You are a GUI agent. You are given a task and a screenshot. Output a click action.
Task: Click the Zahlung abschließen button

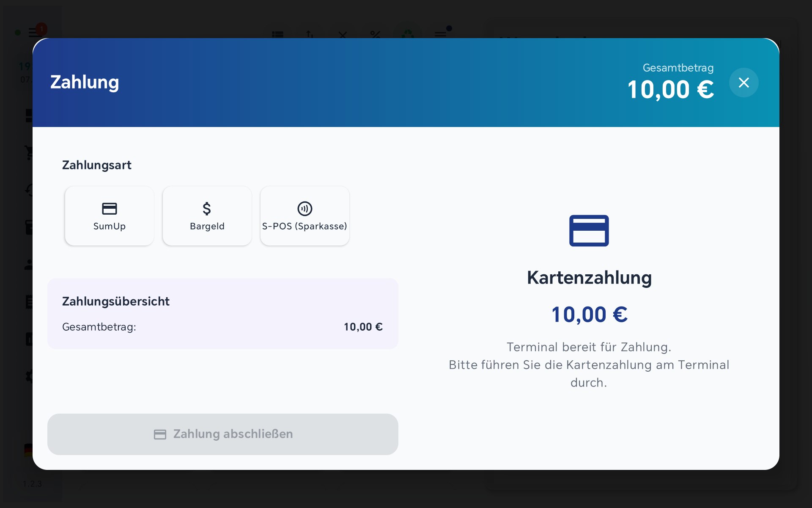(x=223, y=434)
